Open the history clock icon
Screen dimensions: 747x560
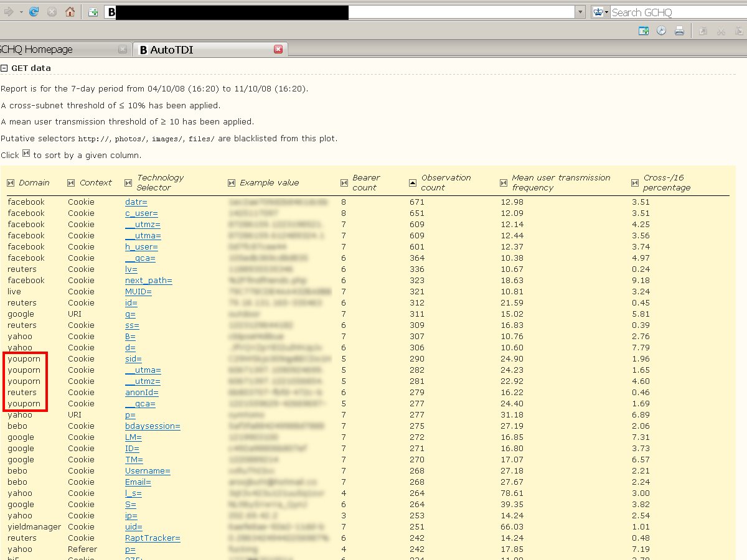pos(661,30)
